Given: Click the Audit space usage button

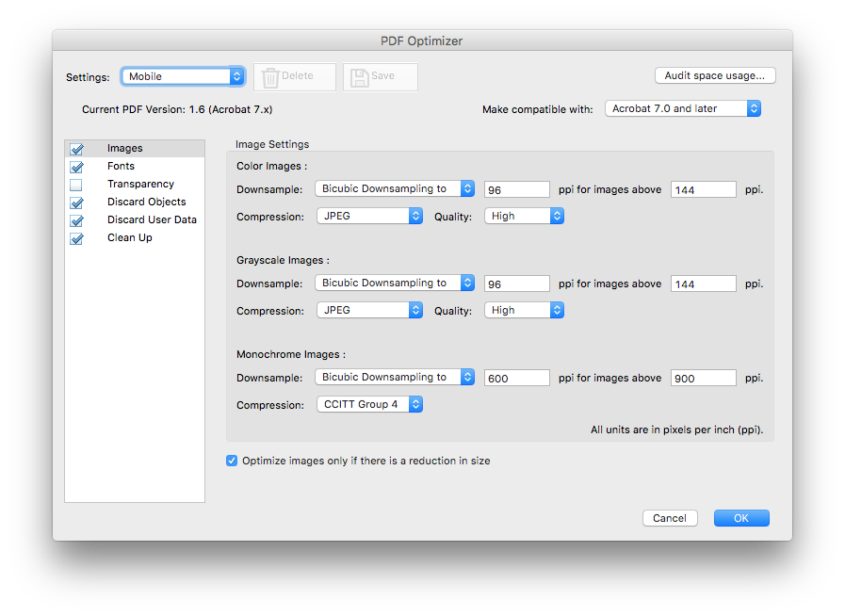Looking at the screenshot, I should point(715,75).
